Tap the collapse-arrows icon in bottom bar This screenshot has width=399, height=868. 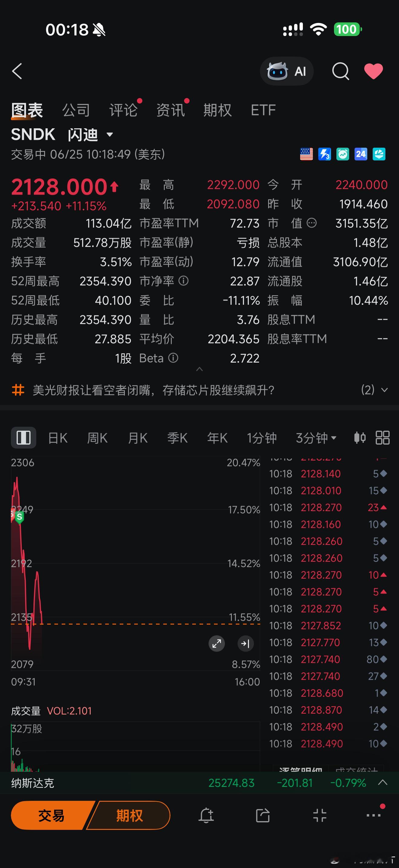(320, 815)
